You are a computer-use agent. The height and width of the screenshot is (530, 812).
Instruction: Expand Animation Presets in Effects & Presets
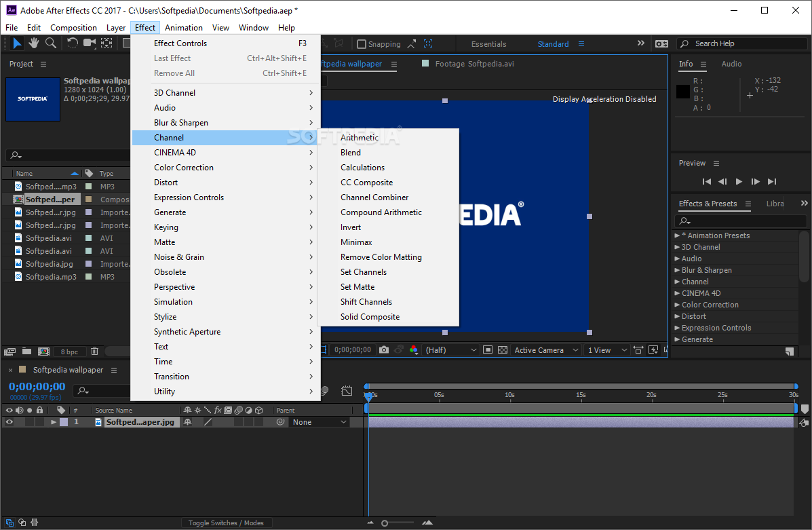pyautogui.click(x=677, y=235)
